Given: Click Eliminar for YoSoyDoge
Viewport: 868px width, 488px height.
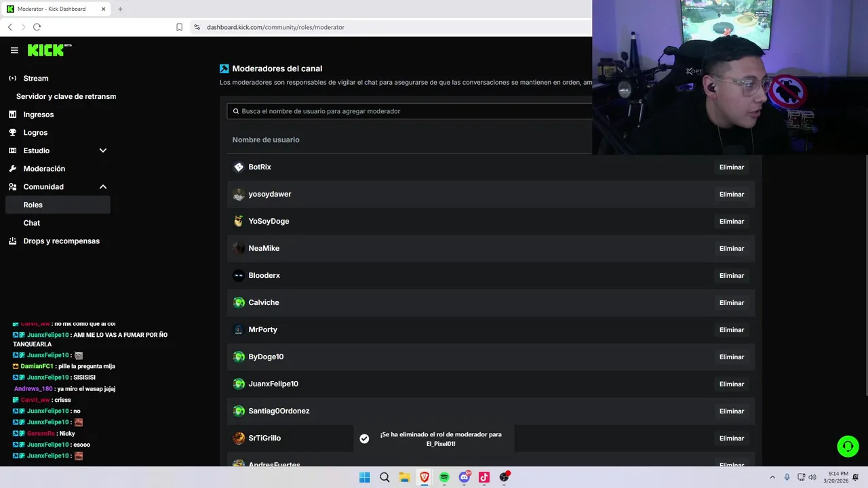Looking at the screenshot, I should pos(732,222).
